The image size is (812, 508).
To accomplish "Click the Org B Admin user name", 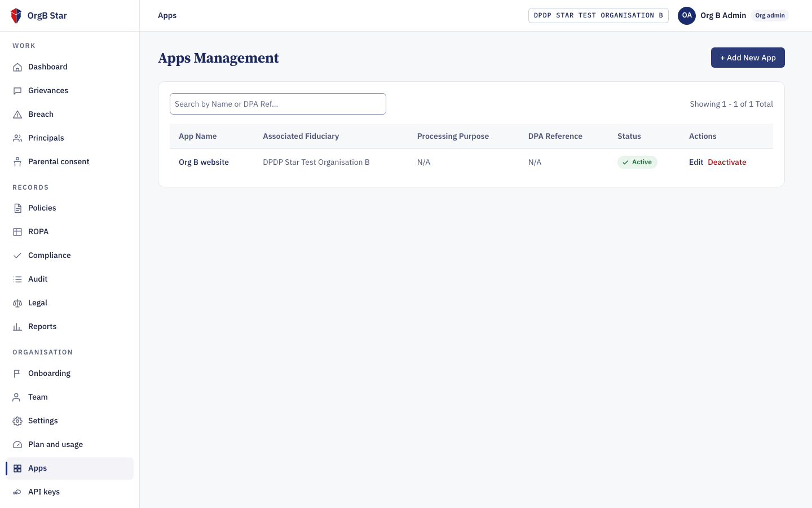I will [723, 15].
